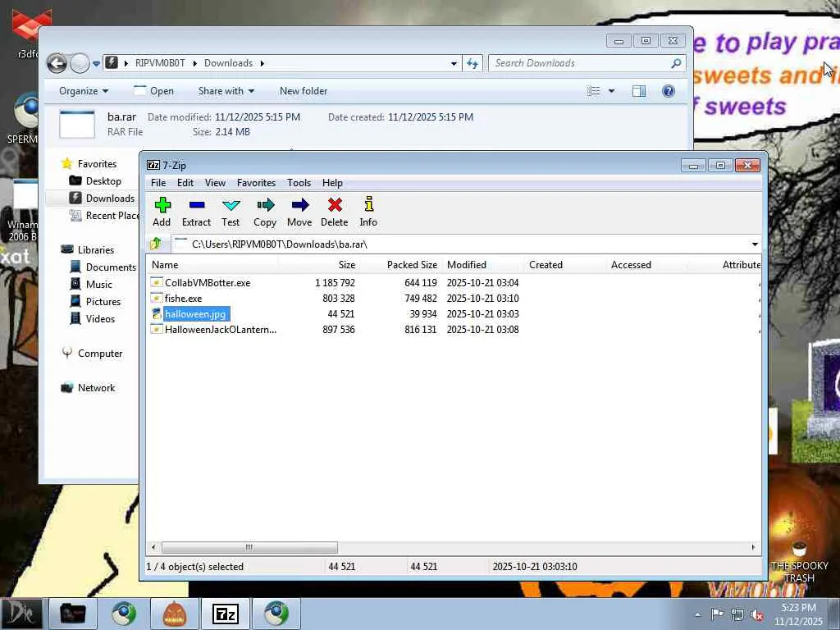Open the 7-Zip path bar dropdown

755,244
